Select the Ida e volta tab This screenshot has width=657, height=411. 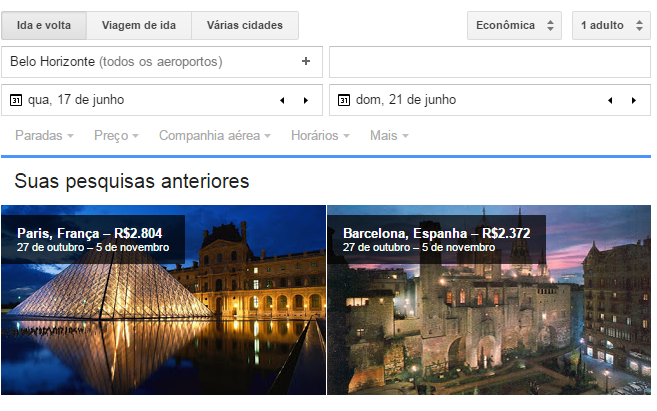44,25
